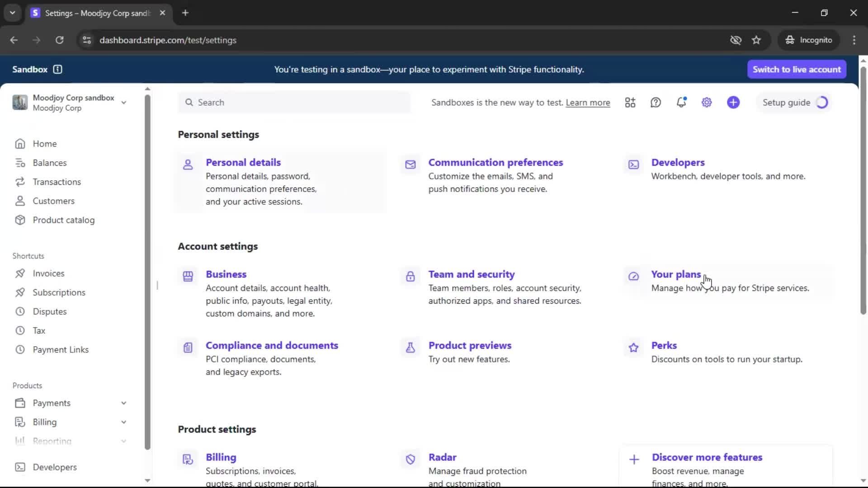Viewport: 868px width, 488px height.
Task: Click the help question mark icon
Action: tap(656, 103)
